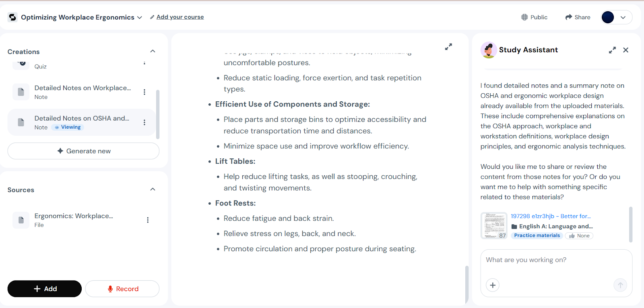644x308 pixels.
Task: Close the Study Assistant panel
Action: coord(625,50)
